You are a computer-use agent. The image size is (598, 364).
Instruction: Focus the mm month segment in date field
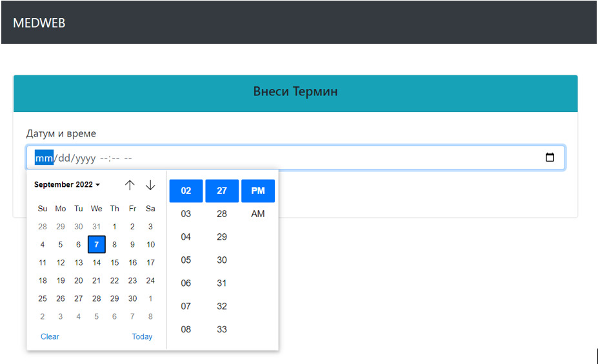[x=43, y=158]
